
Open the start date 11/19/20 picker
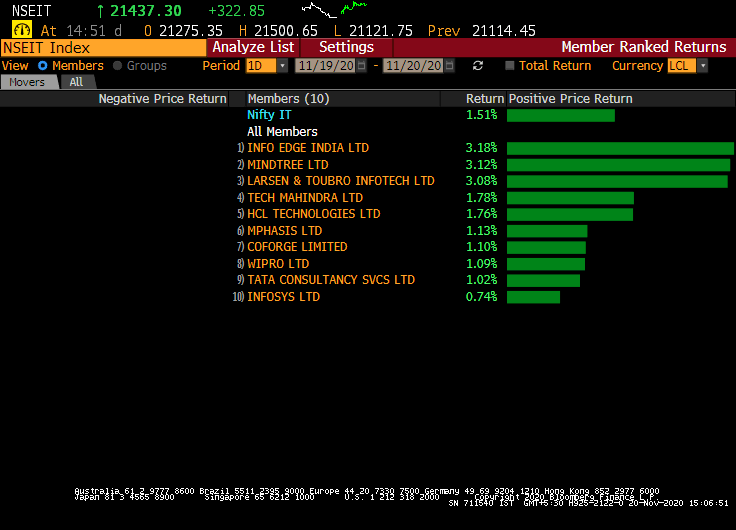tap(330, 66)
